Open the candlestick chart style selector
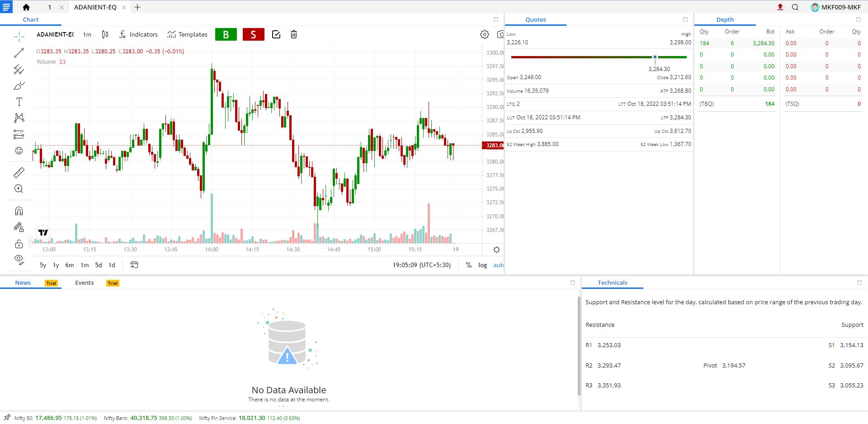The width and height of the screenshot is (868, 424). [105, 34]
